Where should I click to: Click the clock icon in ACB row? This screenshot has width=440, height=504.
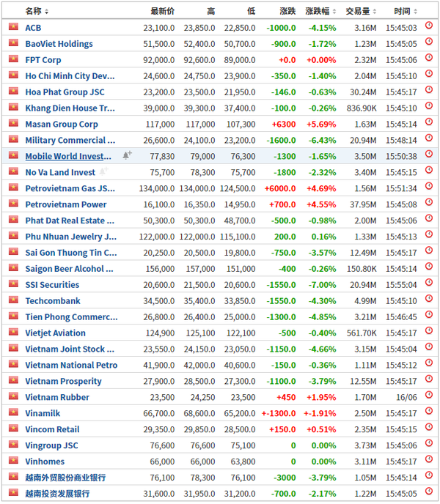pyautogui.click(x=429, y=25)
